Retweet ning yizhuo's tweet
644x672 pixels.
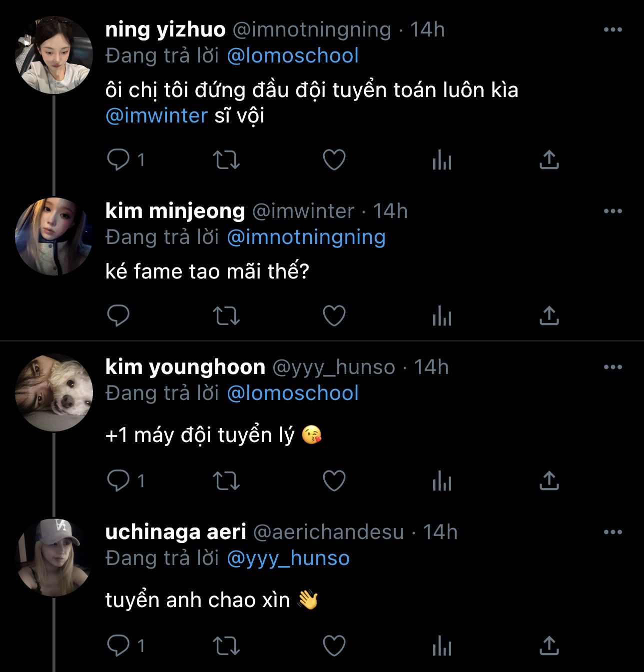pyautogui.click(x=226, y=160)
